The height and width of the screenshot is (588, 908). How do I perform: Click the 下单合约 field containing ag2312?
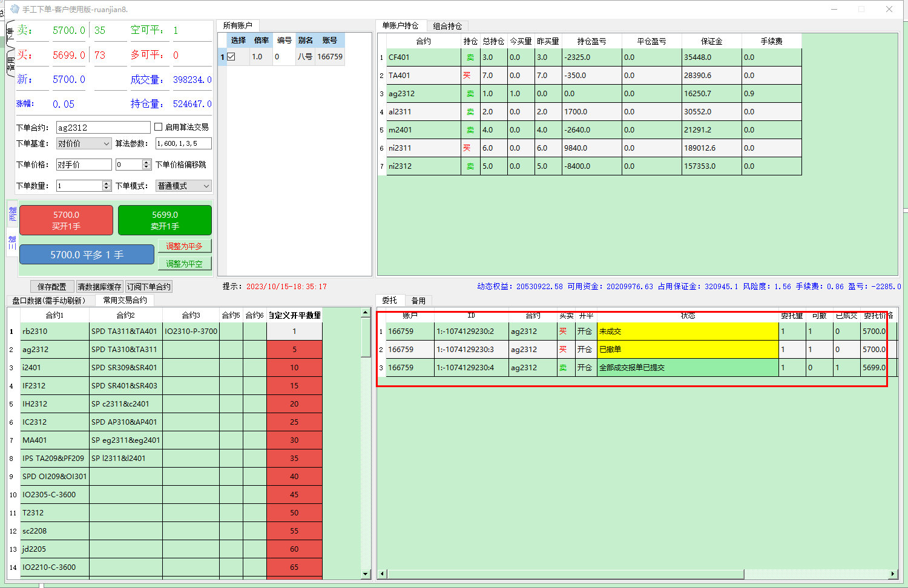click(103, 128)
